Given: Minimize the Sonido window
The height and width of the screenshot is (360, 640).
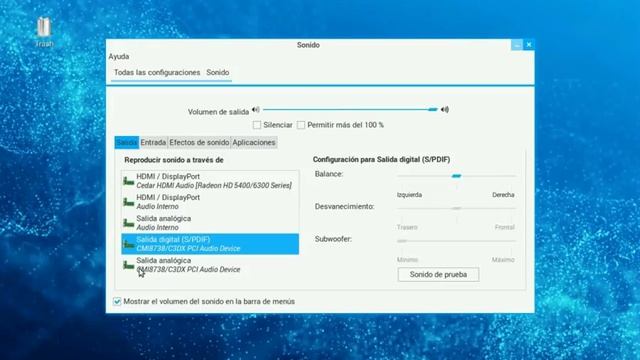Looking at the screenshot, I should point(517,45).
